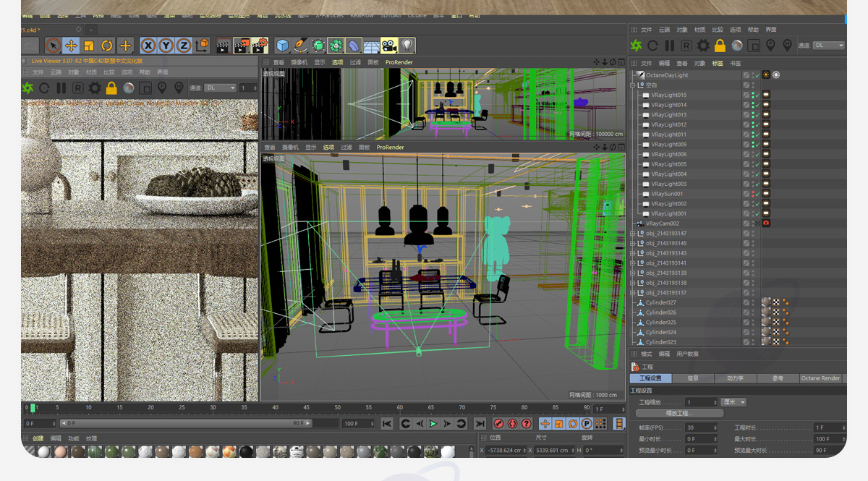Viewport: 868px width, 481px height.
Task: Go to end of animation
Action: pos(480,423)
